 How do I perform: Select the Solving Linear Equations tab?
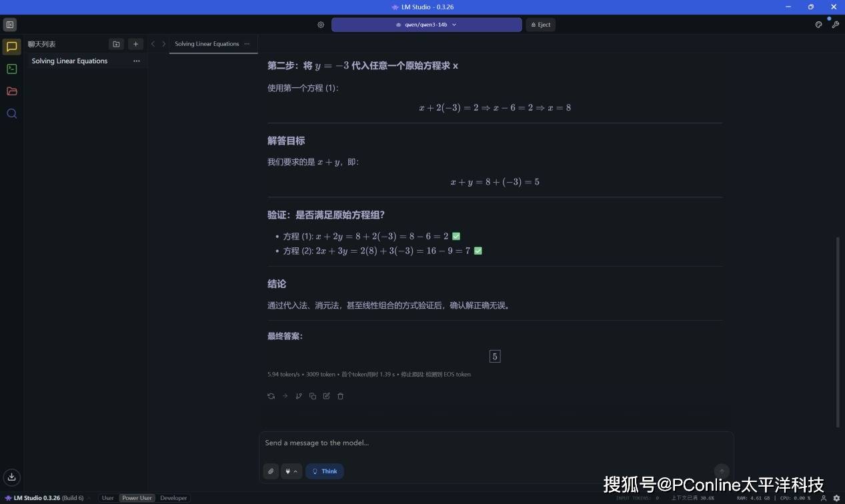click(x=207, y=44)
